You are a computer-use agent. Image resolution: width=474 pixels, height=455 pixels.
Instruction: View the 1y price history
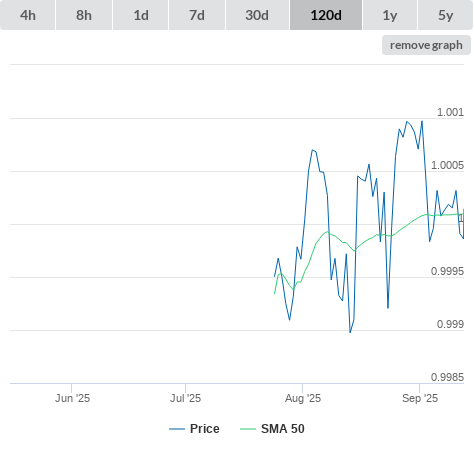click(x=390, y=15)
